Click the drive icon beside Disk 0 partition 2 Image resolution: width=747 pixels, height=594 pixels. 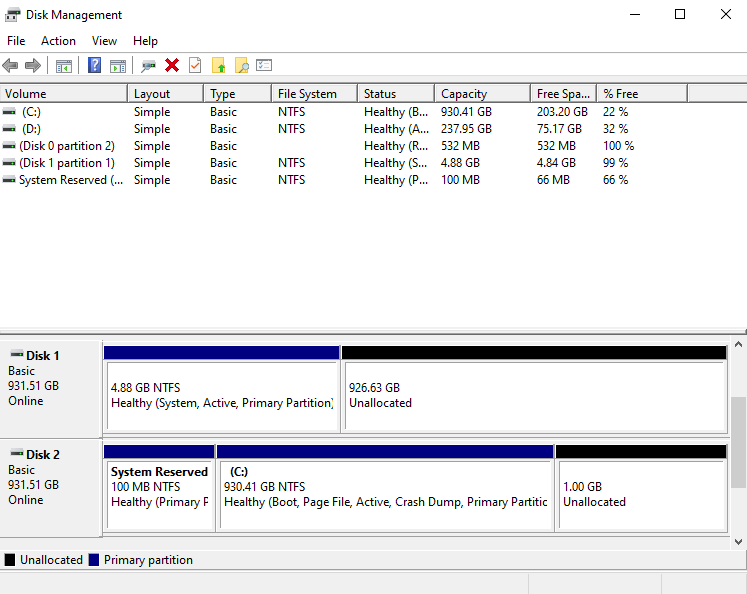tap(9, 146)
